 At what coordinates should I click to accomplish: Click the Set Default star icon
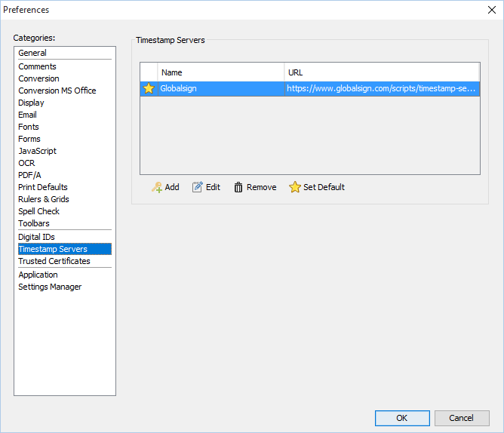click(x=295, y=187)
